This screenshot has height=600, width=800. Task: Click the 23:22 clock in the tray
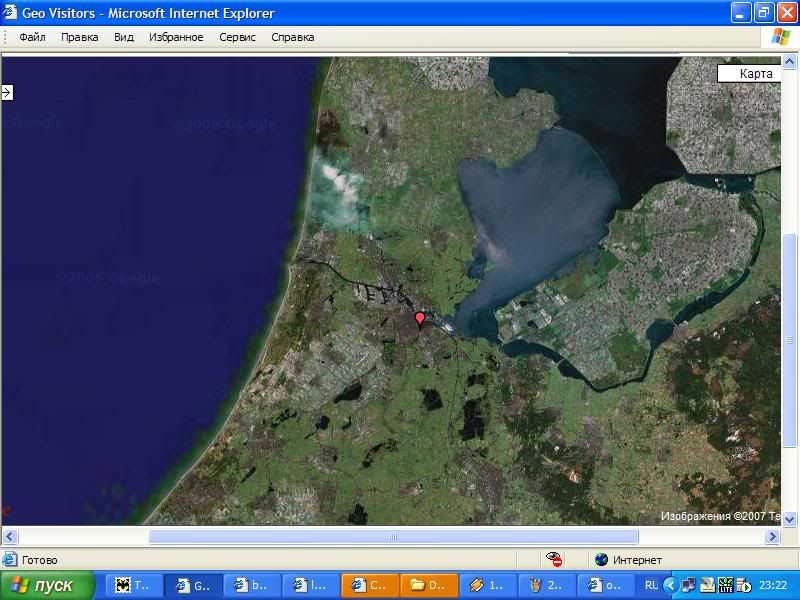(773, 585)
